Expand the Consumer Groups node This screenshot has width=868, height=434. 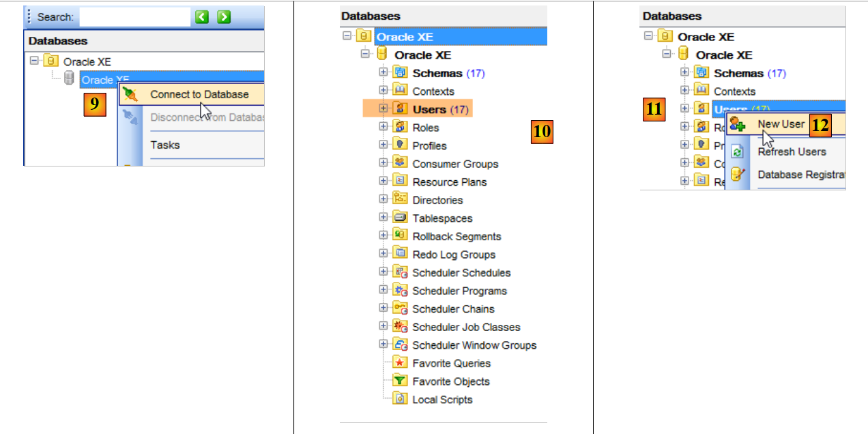[x=383, y=164]
